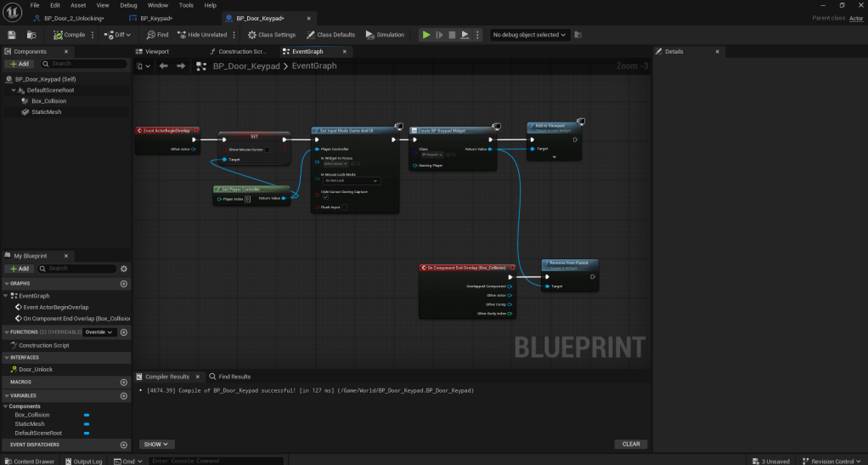Open In Mouse Lock Mode dropdown

pos(352,181)
